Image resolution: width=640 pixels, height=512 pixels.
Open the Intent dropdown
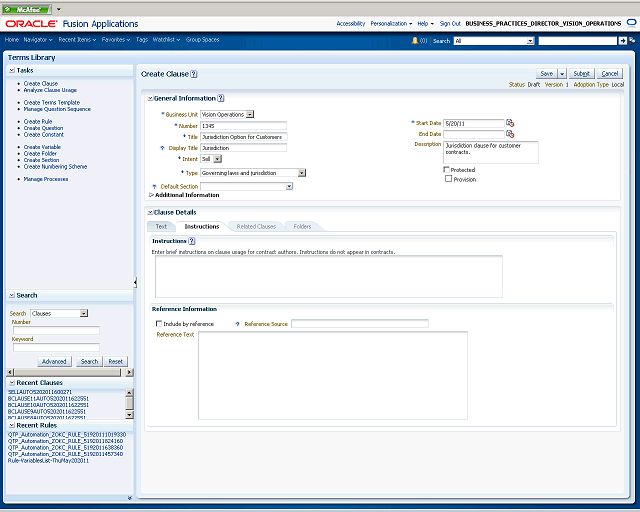(218, 159)
